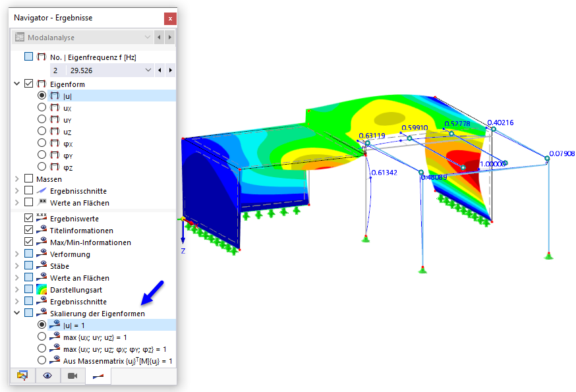Click the Ergebniswerte x.xx icon
This screenshot has width=576, height=392.
click(x=42, y=217)
